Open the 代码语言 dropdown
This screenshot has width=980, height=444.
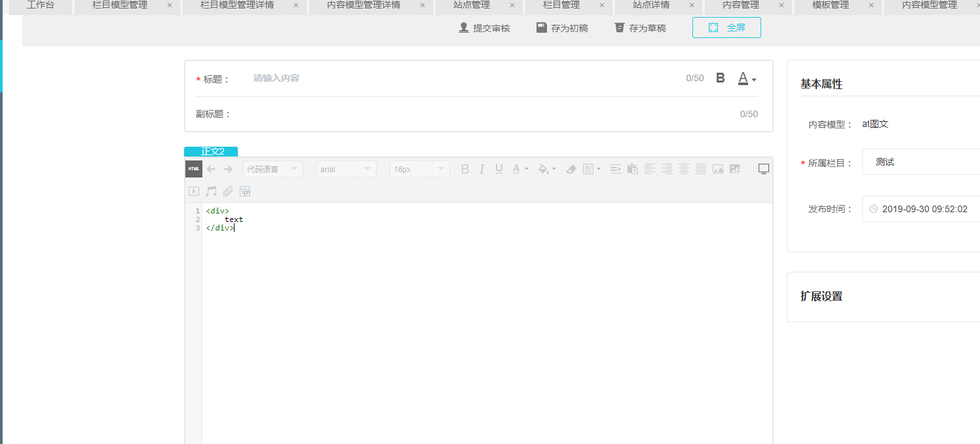(273, 169)
